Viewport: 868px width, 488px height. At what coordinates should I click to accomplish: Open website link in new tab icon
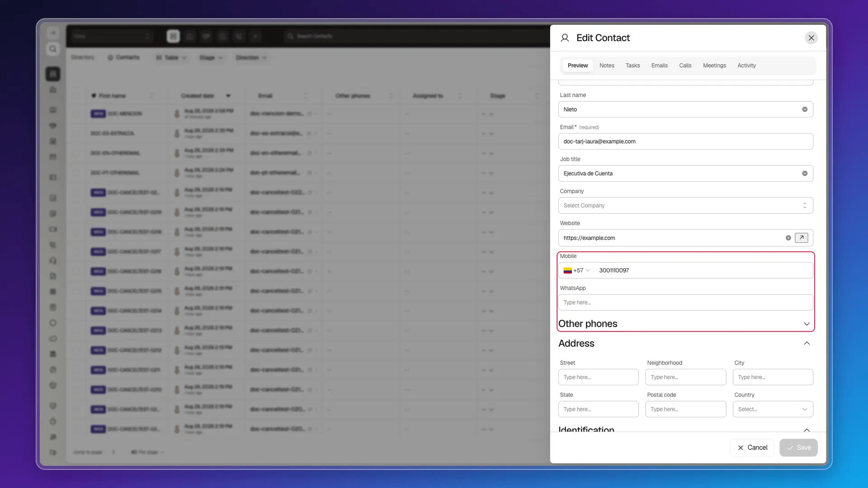801,238
